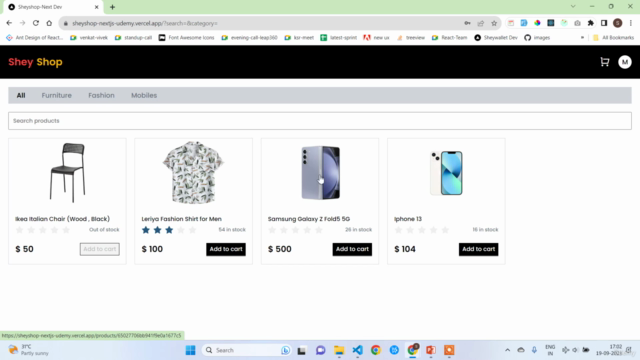Open the Samsung Galaxy Z Fold5 image
This screenshot has width=640, height=360.
tap(320, 172)
